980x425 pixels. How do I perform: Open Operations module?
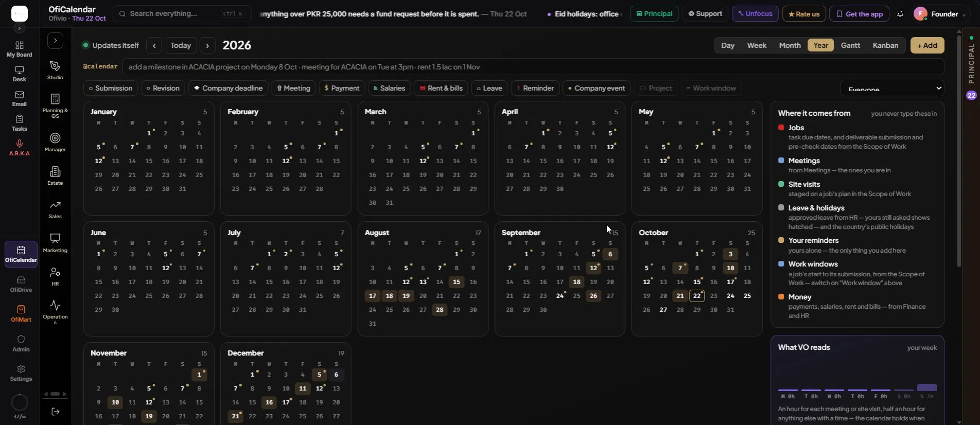(x=55, y=313)
